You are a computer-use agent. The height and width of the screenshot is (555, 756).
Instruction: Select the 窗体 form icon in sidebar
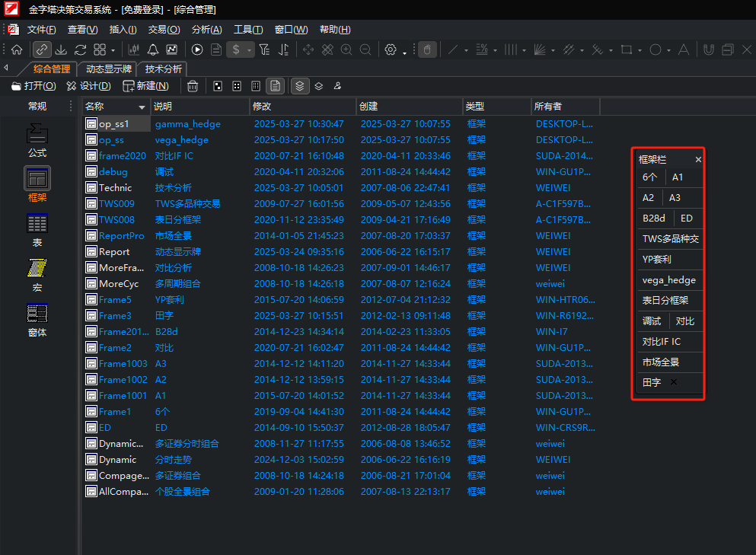[x=37, y=319]
